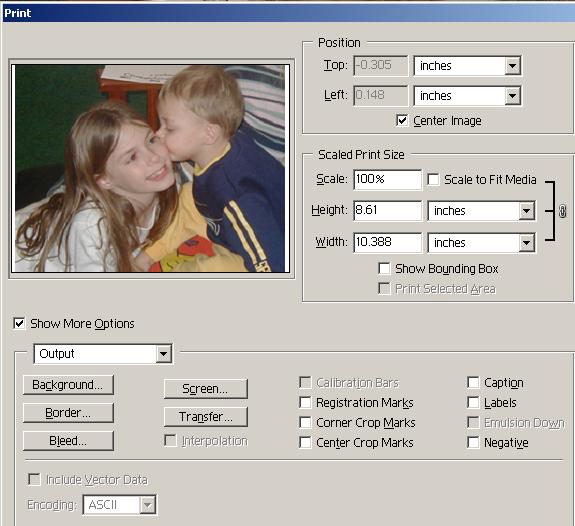Click the Background... button
The height and width of the screenshot is (526, 575).
[x=68, y=385]
